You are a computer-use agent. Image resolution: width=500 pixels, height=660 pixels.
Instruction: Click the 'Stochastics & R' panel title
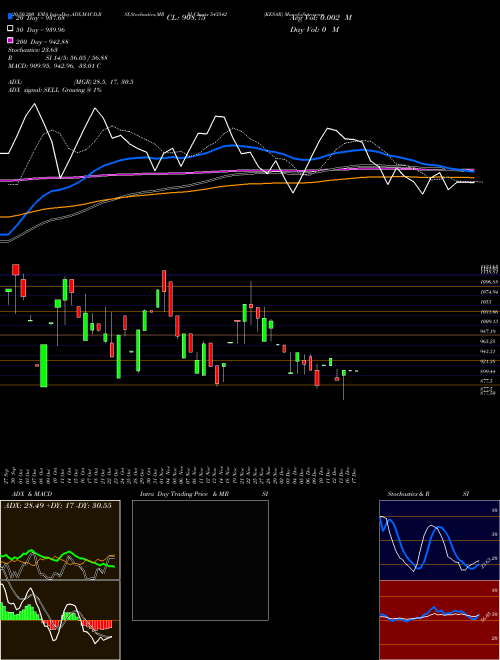pos(408,494)
